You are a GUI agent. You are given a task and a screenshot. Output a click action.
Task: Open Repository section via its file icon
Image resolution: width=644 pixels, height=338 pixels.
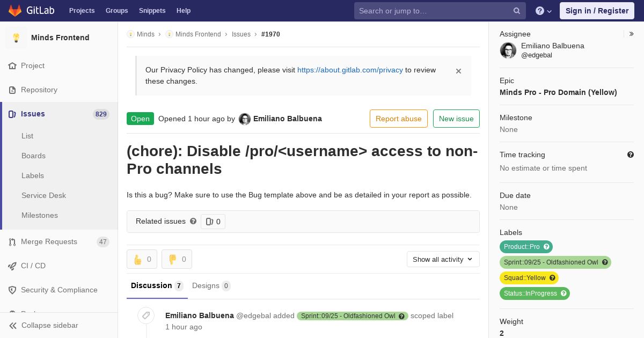pos(12,90)
